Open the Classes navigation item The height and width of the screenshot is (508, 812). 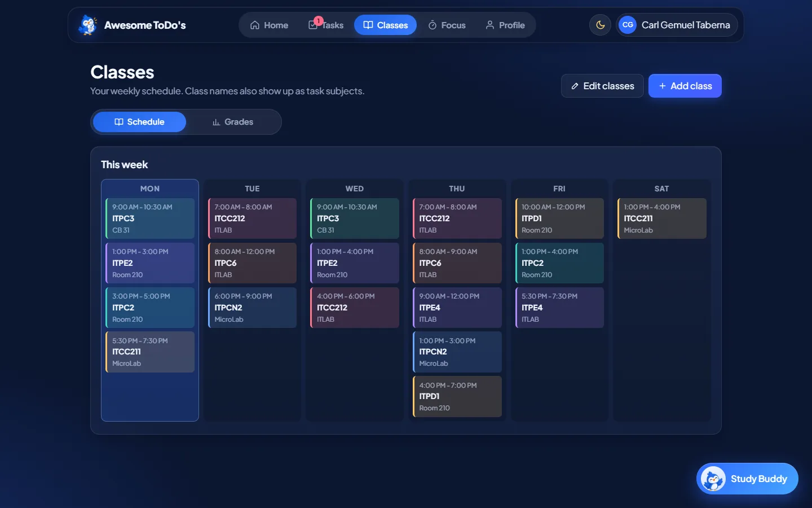click(x=385, y=25)
